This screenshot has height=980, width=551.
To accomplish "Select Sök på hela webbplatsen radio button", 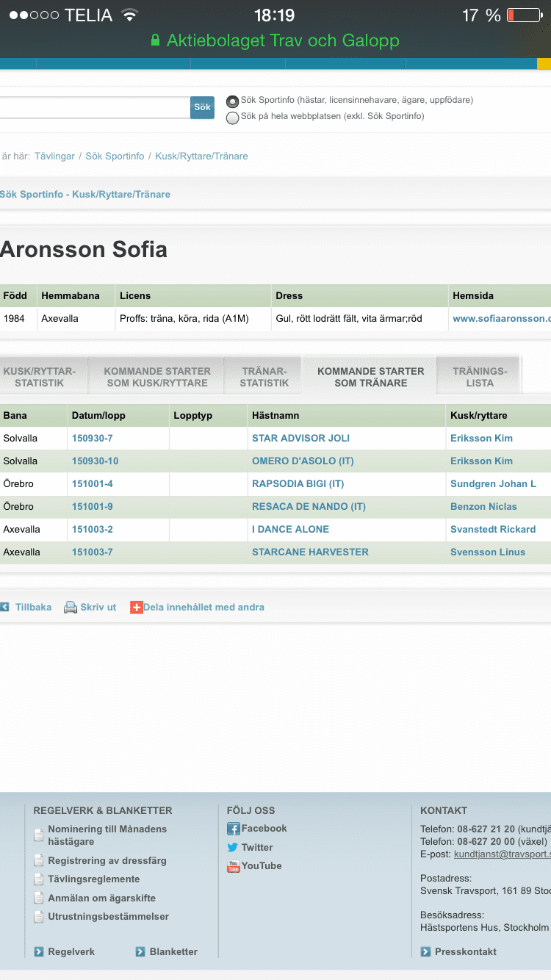I will 233,118.
